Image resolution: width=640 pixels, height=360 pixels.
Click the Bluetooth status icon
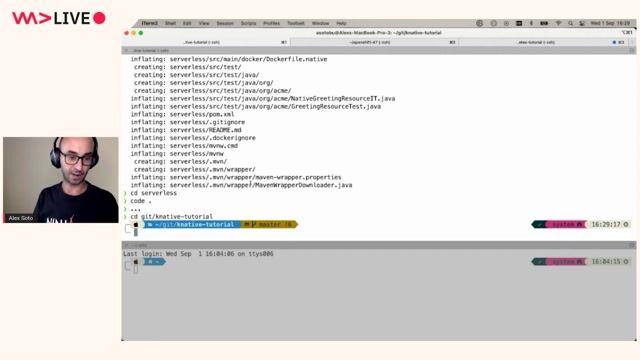coord(531,23)
